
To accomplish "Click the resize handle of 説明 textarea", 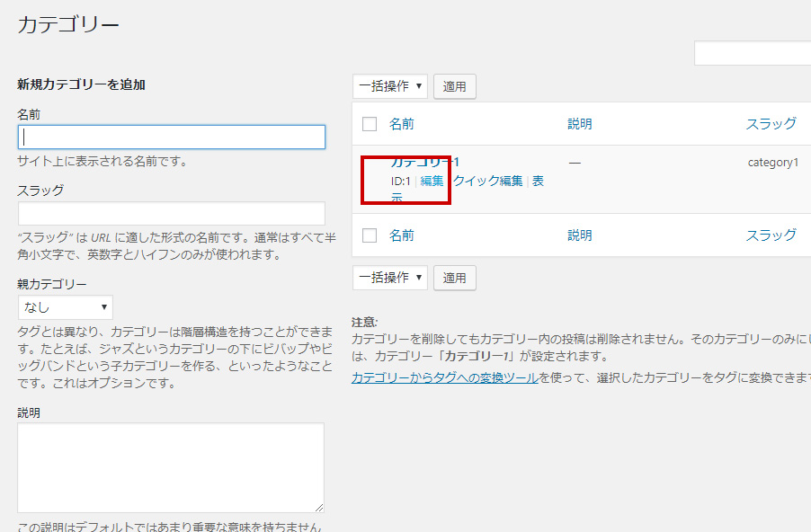I will [x=318, y=507].
